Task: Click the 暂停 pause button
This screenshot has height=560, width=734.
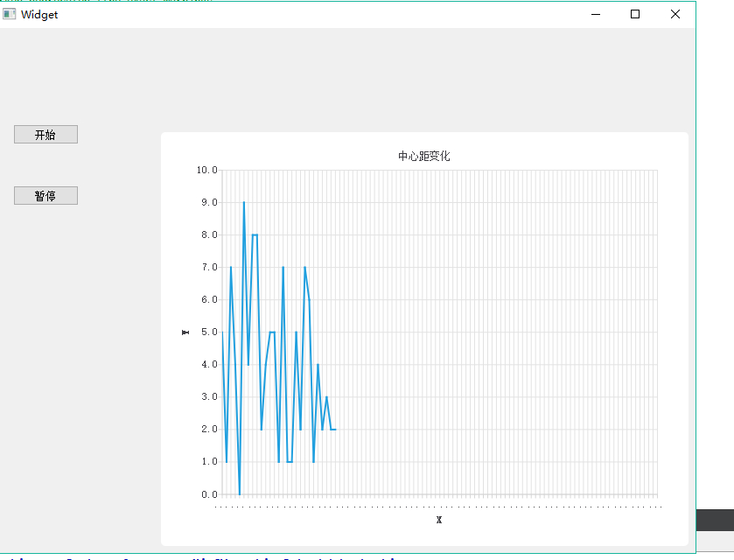Action: [x=45, y=196]
